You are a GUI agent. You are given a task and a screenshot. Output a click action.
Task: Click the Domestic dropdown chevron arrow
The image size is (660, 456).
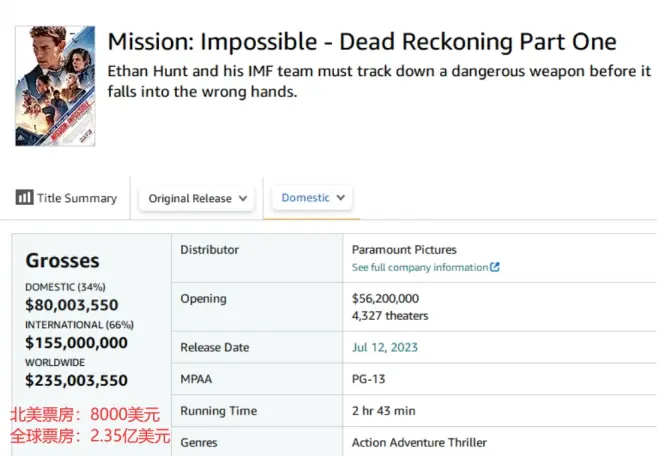click(x=341, y=198)
